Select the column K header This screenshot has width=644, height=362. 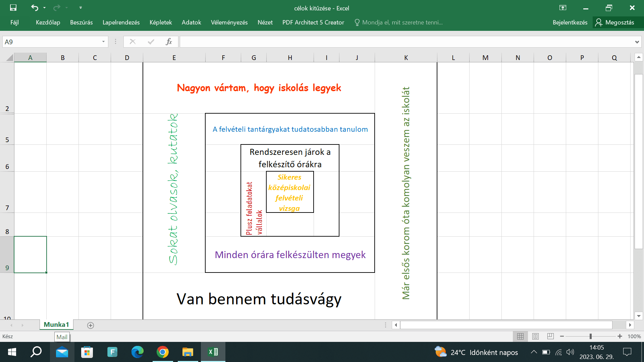(x=406, y=58)
